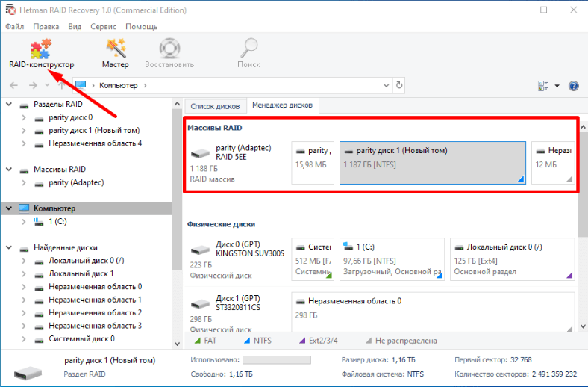Image resolution: width=588 pixels, height=387 pixels.
Task: Expand parity диск 0 in tree
Action: point(24,117)
